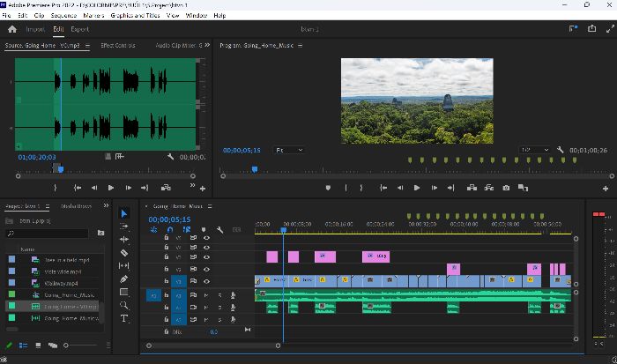Click Project panel zoom slider handle
This screenshot has width=617, height=364.
pyautogui.click(x=66, y=345)
